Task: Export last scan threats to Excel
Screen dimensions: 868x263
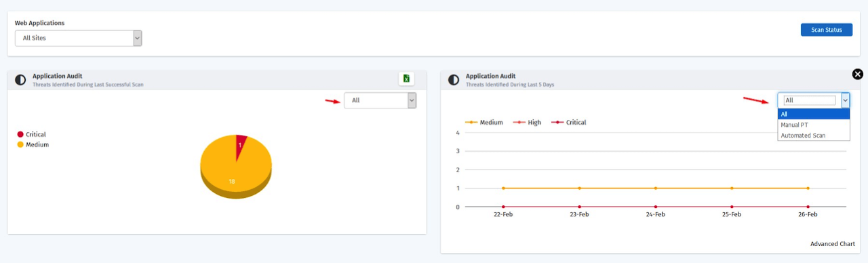Action: click(406, 79)
